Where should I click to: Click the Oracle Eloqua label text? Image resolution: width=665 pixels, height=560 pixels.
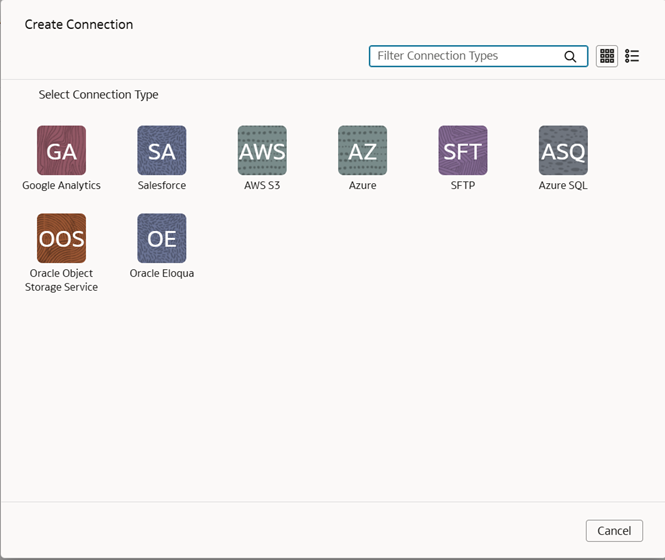(x=162, y=273)
